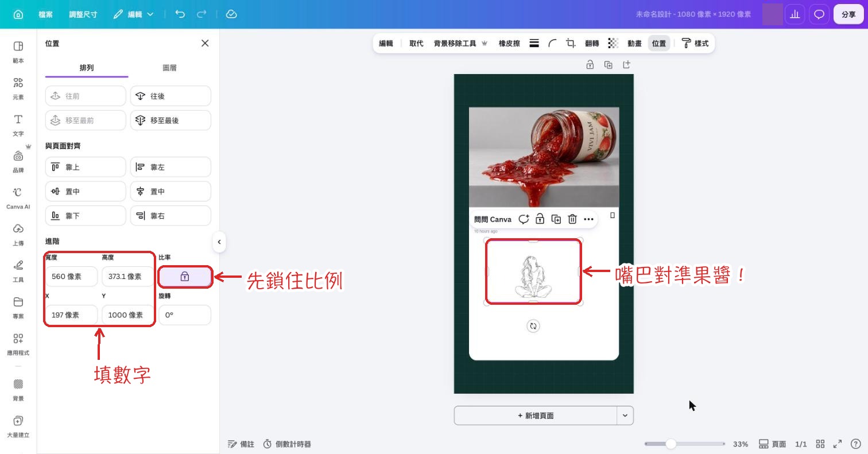
Task: Open the analytics chart icon
Action: click(x=795, y=14)
